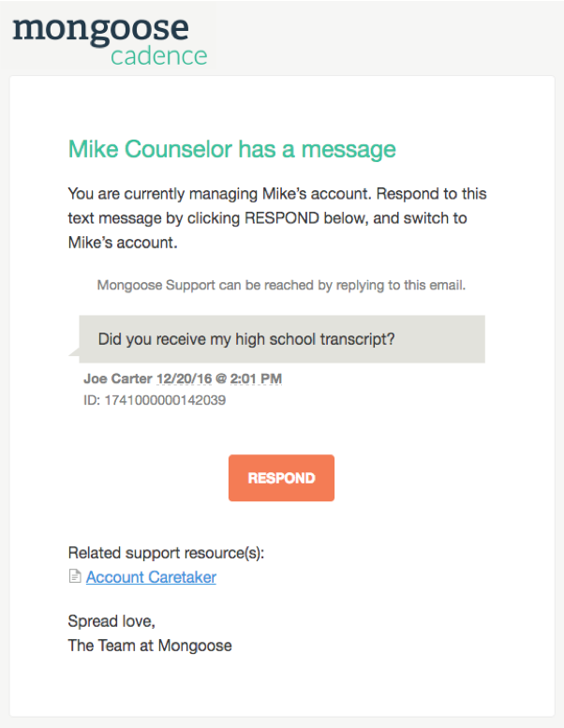Select the high school transcript message bubble

tap(282, 339)
